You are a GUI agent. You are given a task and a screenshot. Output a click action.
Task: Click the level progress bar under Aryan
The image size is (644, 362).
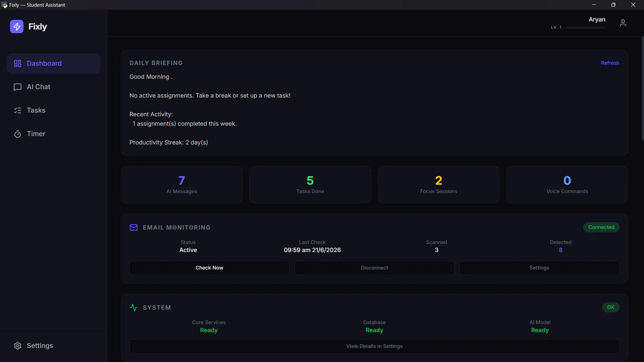tap(585, 27)
